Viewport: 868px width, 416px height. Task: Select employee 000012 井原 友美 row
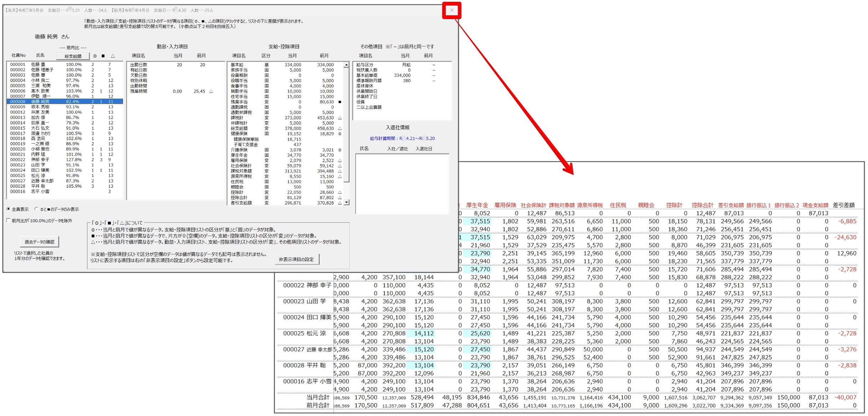point(64,112)
